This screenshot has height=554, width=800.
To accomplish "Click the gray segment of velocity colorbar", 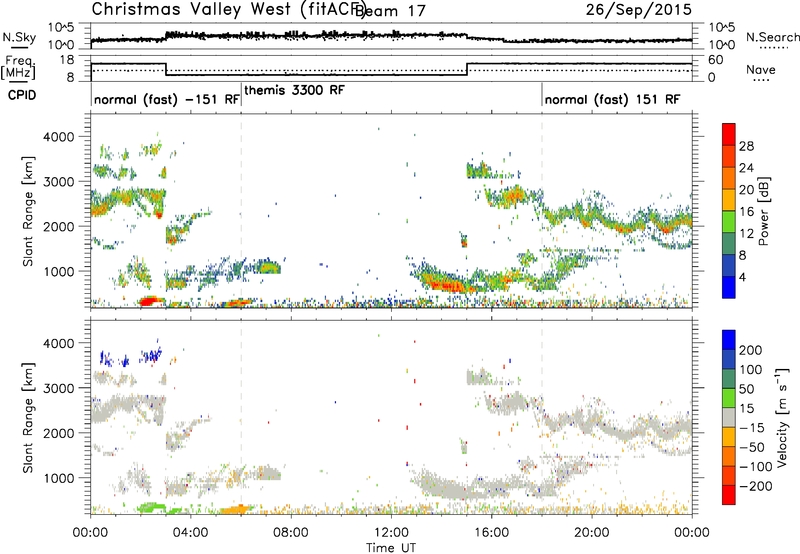I will [x=729, y=417].
